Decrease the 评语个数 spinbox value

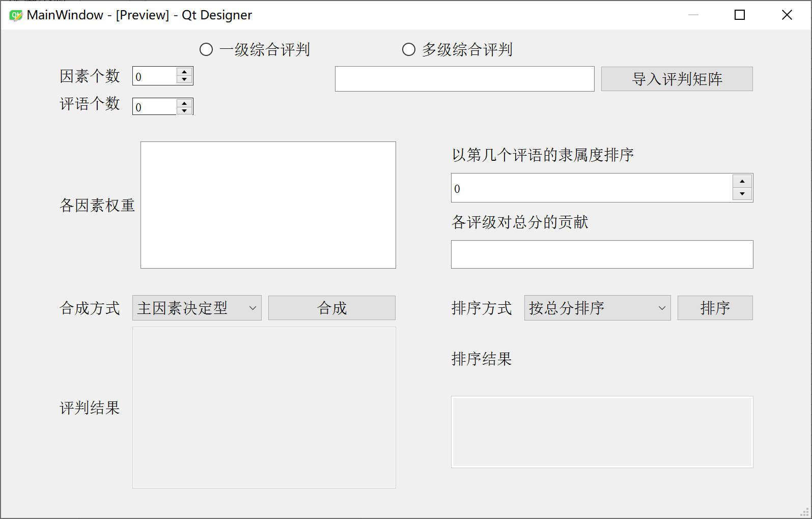[184, 110]
